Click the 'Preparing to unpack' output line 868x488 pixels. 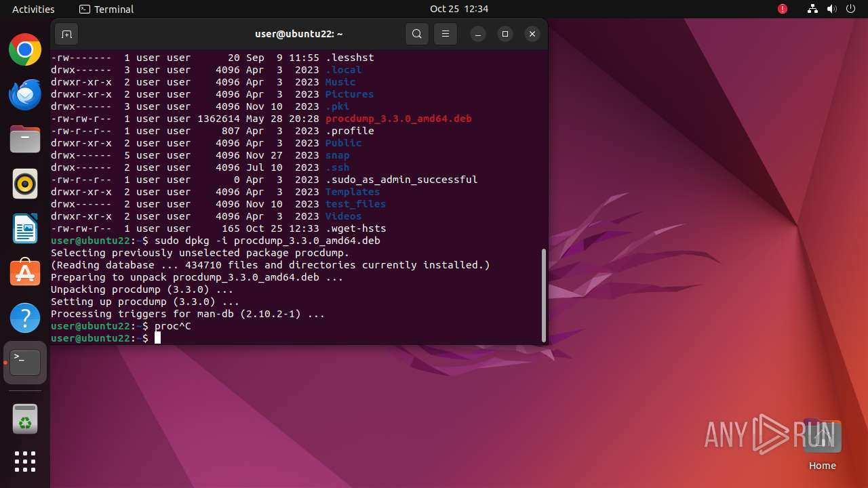click(197, 277)
